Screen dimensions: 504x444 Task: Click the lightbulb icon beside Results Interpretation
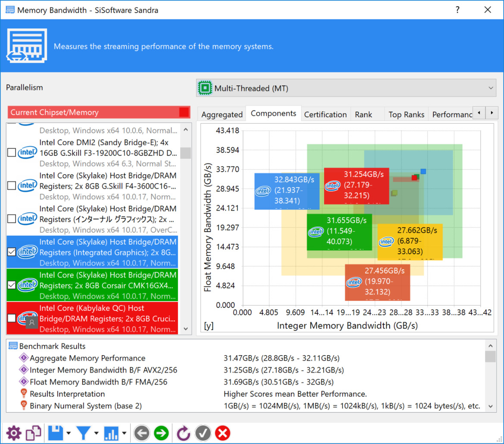click(x=23, y=393)
